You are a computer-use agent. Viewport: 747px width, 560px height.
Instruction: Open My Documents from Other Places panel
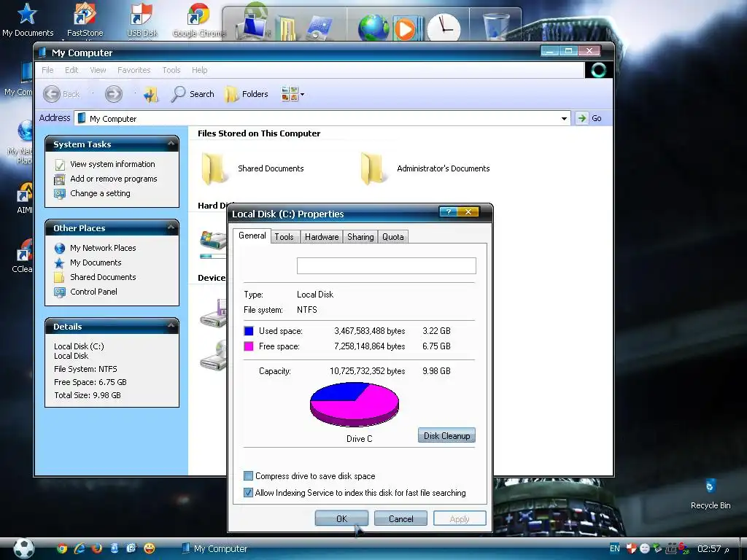click(96, 262)
